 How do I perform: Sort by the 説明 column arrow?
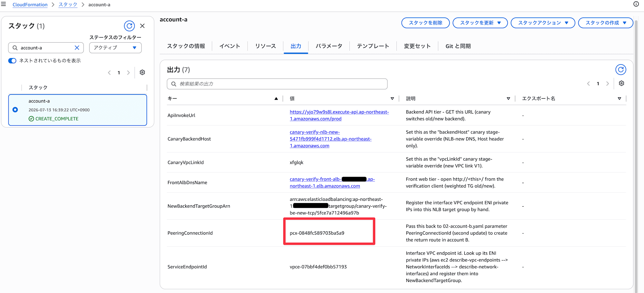(508, 99)
